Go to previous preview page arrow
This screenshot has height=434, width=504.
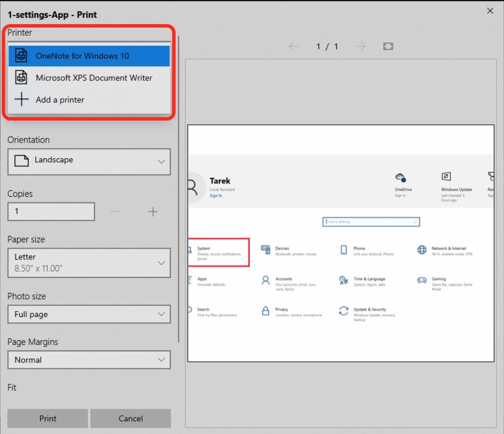293,46
